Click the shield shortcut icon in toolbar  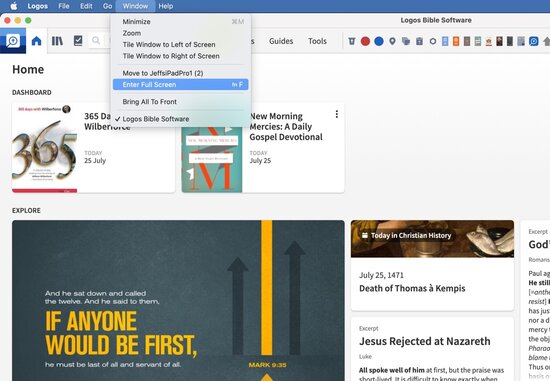click(351, 41)
